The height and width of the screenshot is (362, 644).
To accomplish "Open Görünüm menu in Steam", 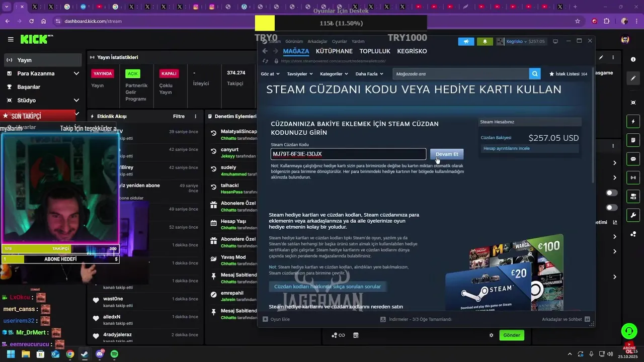I will [294, 41].
